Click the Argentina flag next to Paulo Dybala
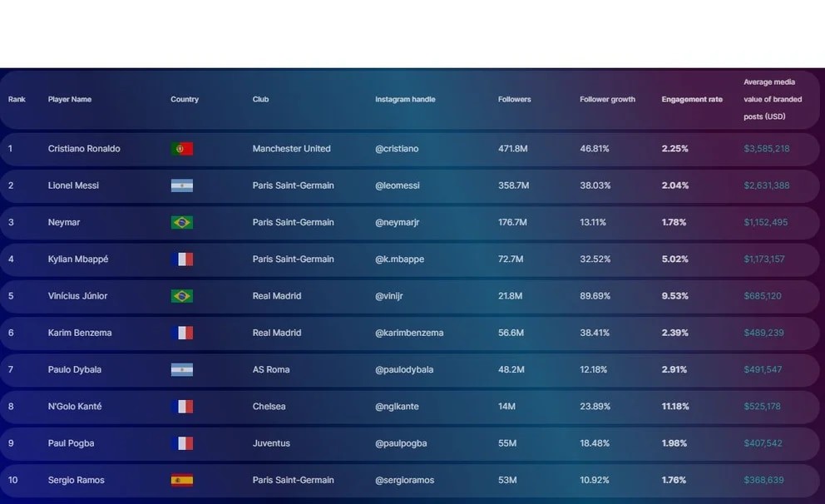 pyautogui.click(x=181, y=369)
